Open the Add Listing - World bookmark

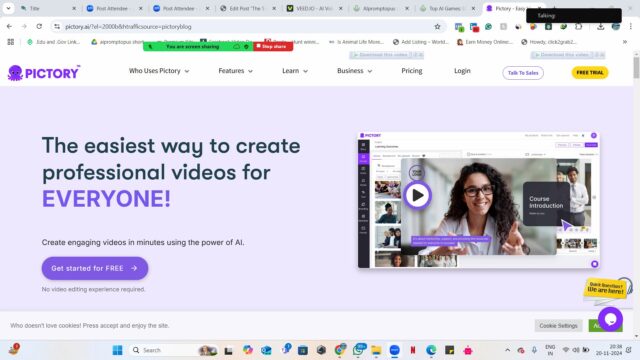coord(420,42)
